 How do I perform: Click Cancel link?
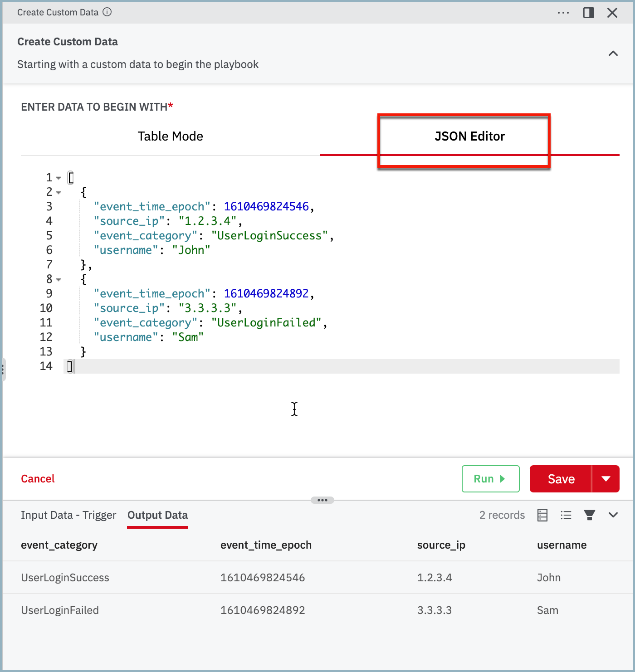pyautogui.click(x=38, y=479)
